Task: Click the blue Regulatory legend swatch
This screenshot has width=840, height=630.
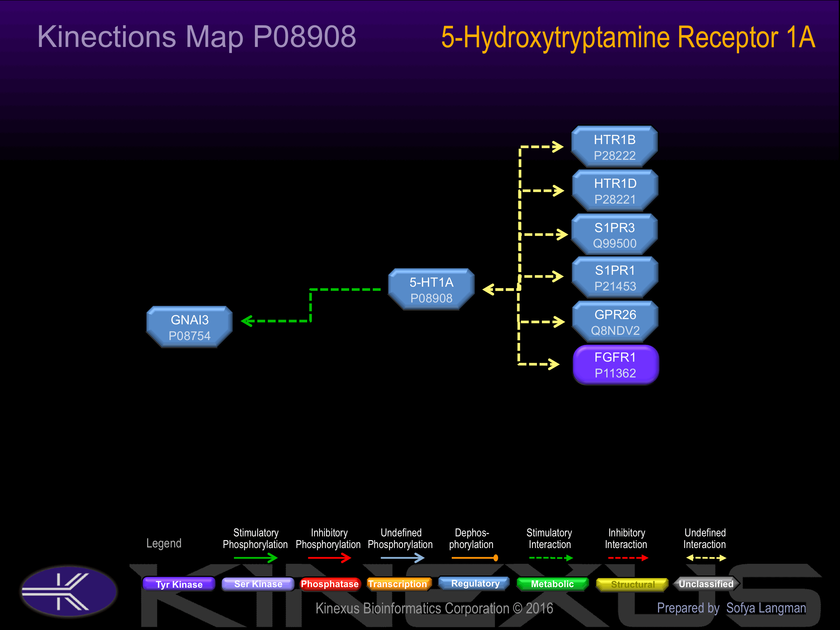Action: pos(475,584)
